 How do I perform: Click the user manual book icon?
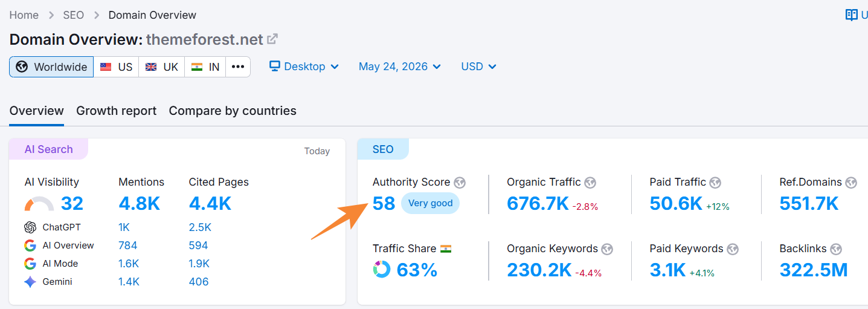(851, 15)
